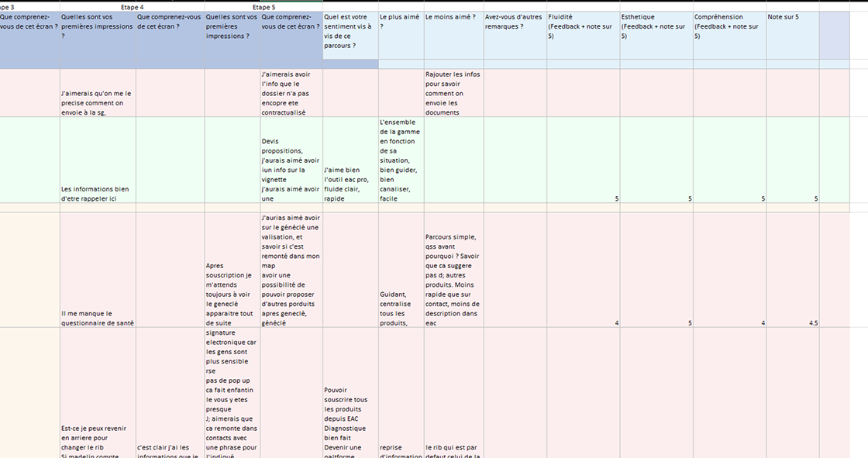This screenshot has height=458, width=868.
Task: Select Note sur 5 value 5 in 'Les informations bien' row
Action: [793, 160]
